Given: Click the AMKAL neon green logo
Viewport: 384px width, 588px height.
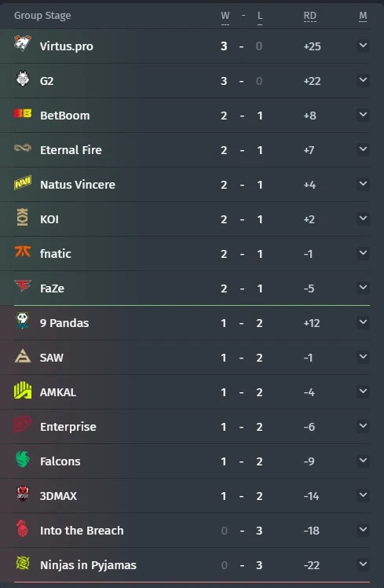Looking at the screenshot, I should point(23,390).
